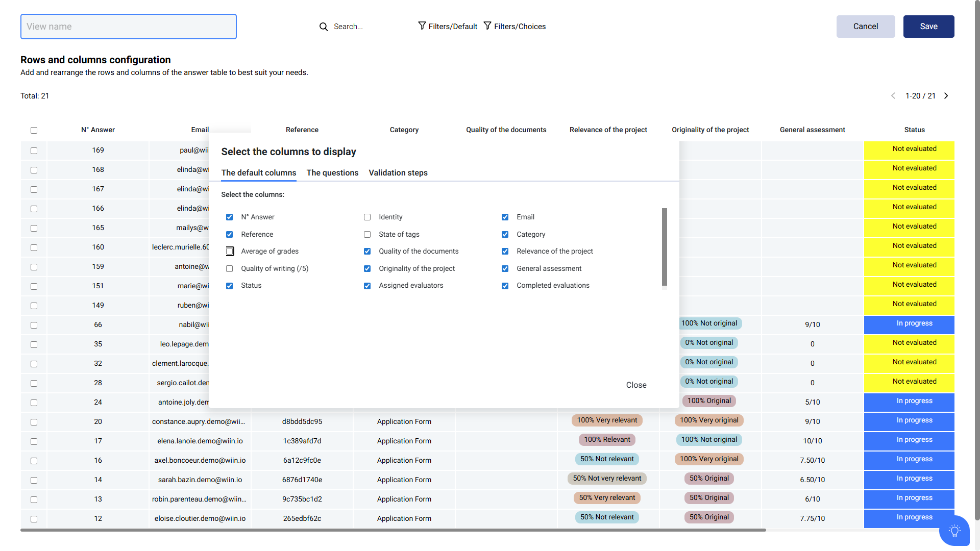The height and width of the screenshot is (551, 980).
Task: Click the lightbulb help icon
Action: coord(954,531)
